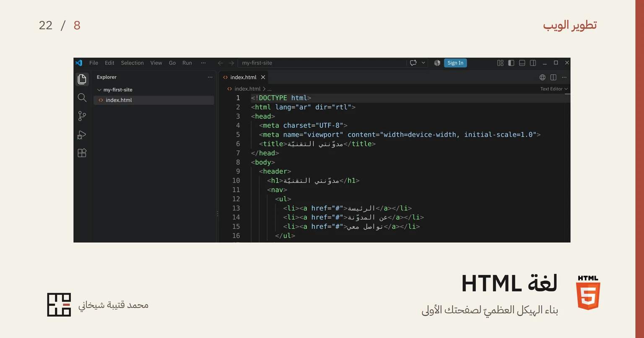Screen dimensions: 644x338
Task: Click the hexagon icon beside Sign In
Action: tap(437, 63)
